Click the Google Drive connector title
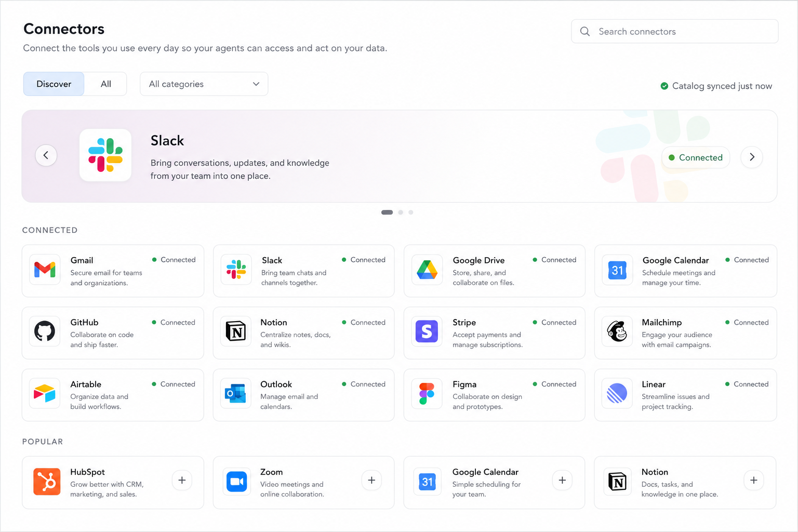Screen dimensions: 798x532 [478, 260]
